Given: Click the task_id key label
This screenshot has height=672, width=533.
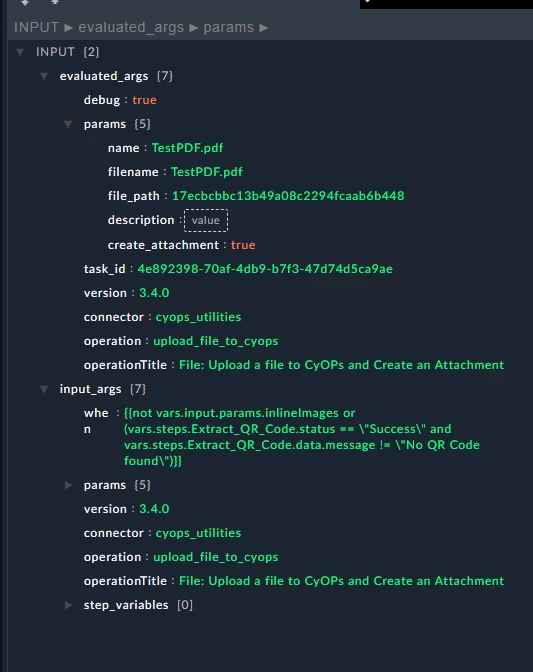Looking at the screenshot, I should (105, 269).
